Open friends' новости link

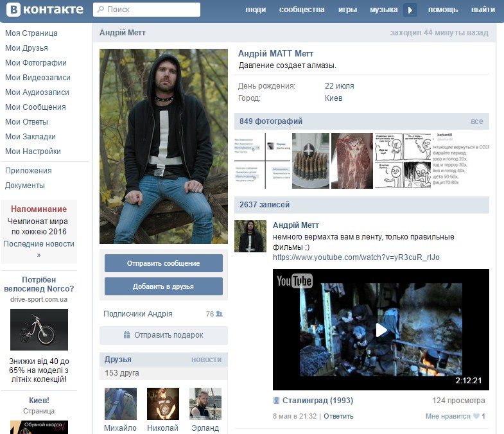click(x=206, y=360)
